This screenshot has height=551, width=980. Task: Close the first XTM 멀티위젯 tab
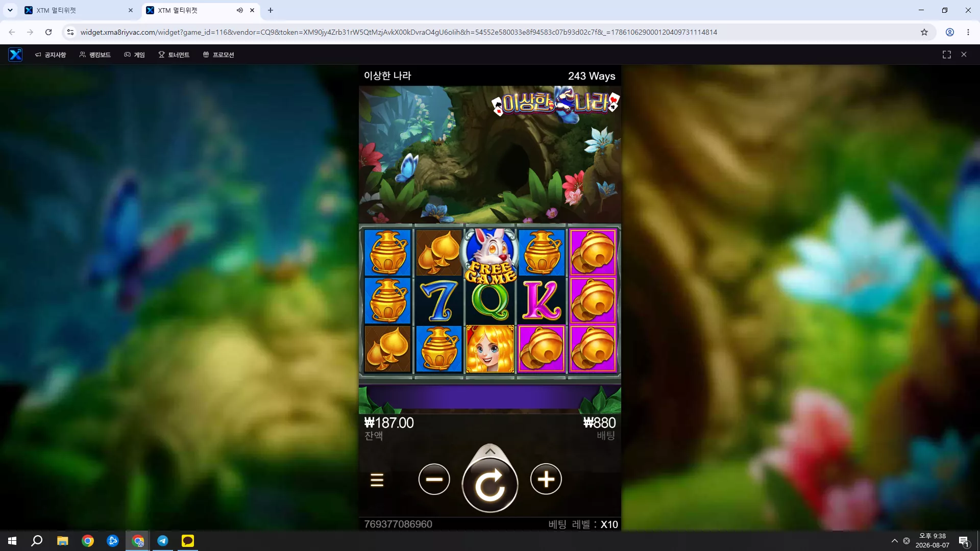[131, 10]
